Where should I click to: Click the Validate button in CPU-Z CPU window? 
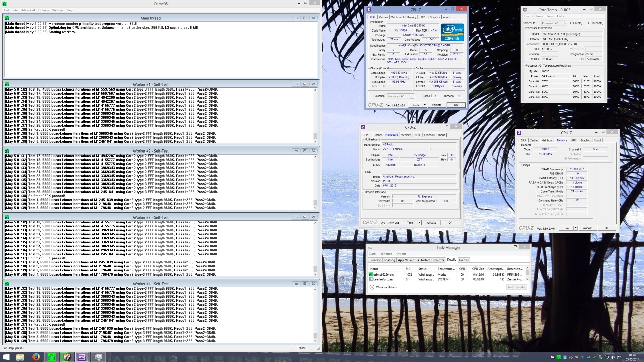point(436,105)
